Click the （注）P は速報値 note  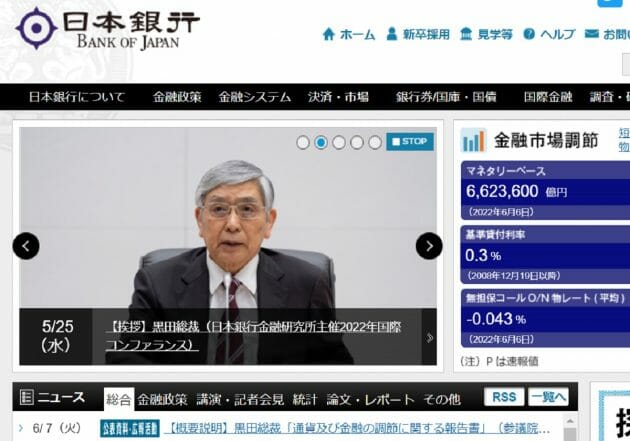(499, 361)
